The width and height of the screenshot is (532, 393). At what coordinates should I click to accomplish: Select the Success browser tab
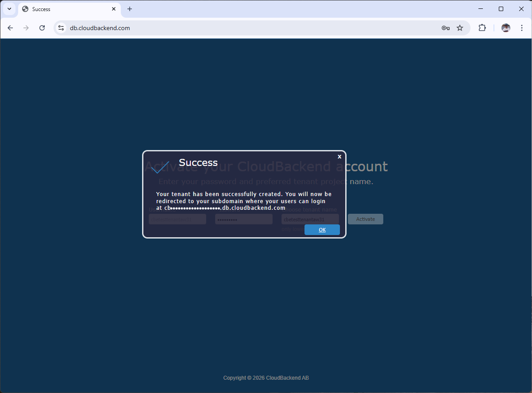[66, 9]
